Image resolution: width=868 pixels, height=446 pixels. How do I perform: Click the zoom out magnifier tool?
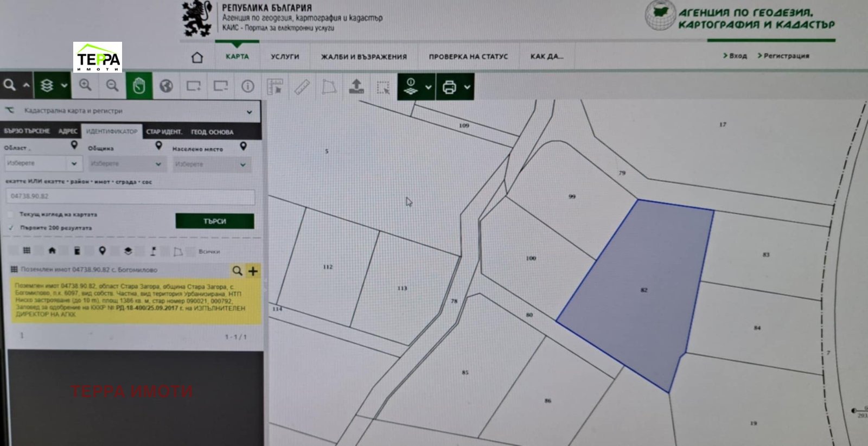click(112, 85)
